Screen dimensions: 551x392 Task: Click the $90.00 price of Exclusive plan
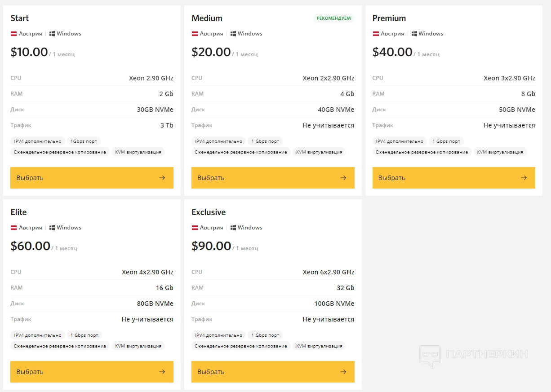(x=211, y=246)
